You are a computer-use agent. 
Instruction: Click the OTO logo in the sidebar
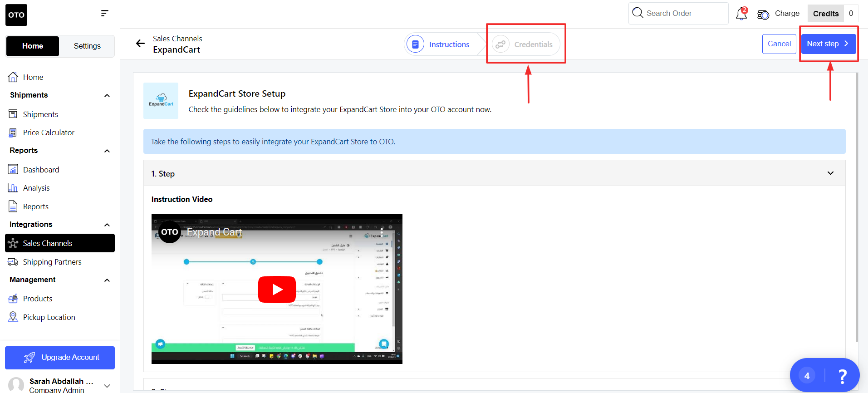point(16,15)
